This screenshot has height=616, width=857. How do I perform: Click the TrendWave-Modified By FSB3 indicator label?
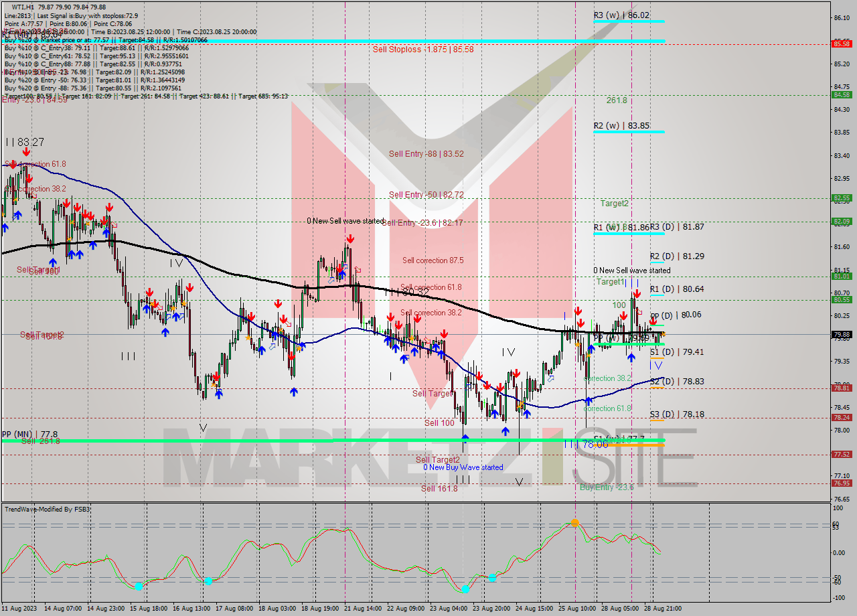pos(47,509)
